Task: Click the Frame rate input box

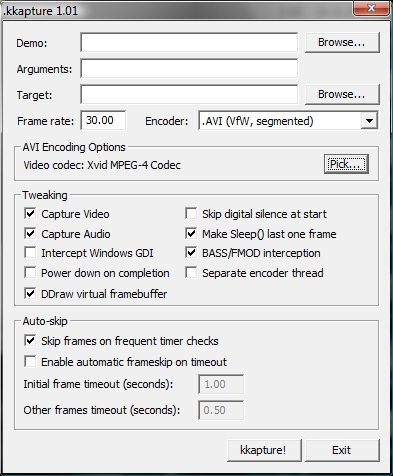Action: (x=103, y=120)
